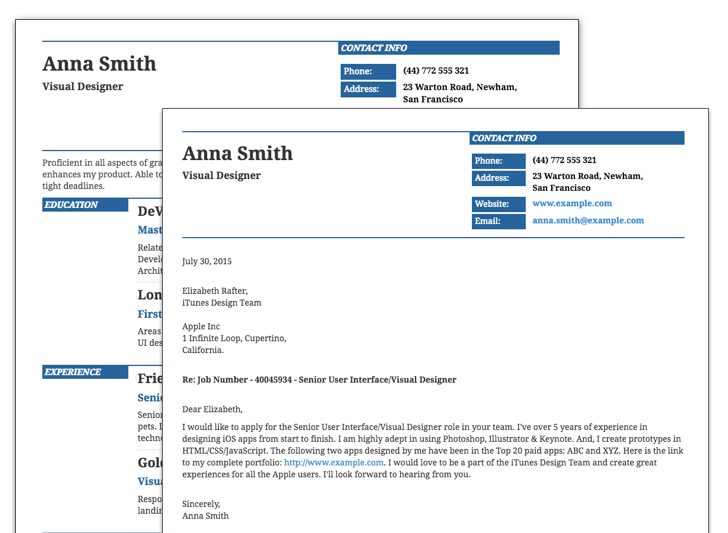Click the Phone: label on the resume page
Image resolution: width=728 pixels, height=533 pixels.
click(368, 72)
